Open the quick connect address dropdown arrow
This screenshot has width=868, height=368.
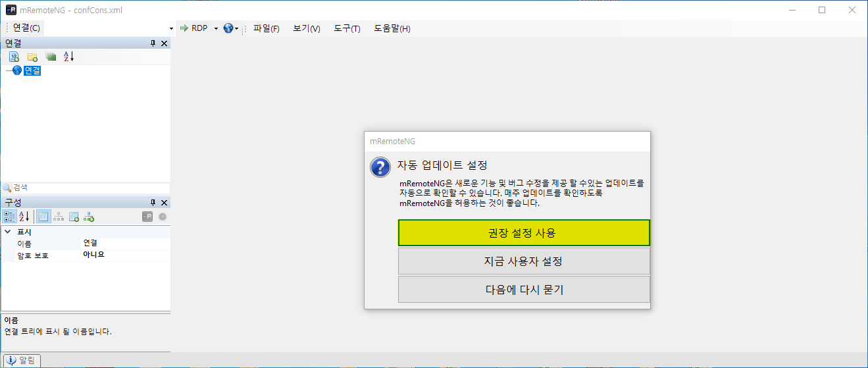(x=172, y=28)
